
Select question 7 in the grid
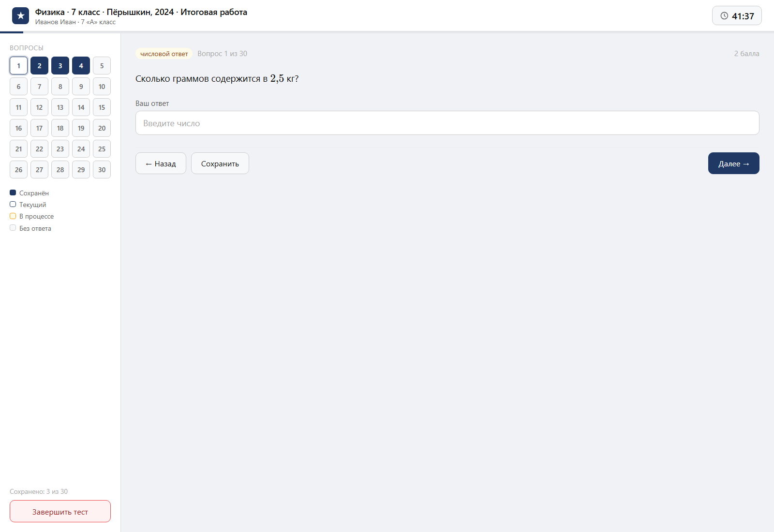39,87
